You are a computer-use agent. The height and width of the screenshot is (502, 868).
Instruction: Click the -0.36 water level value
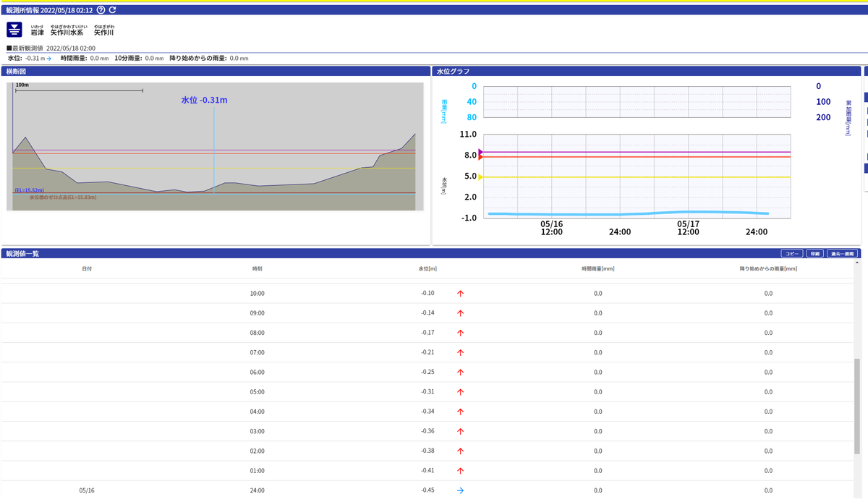click(427, 431)
